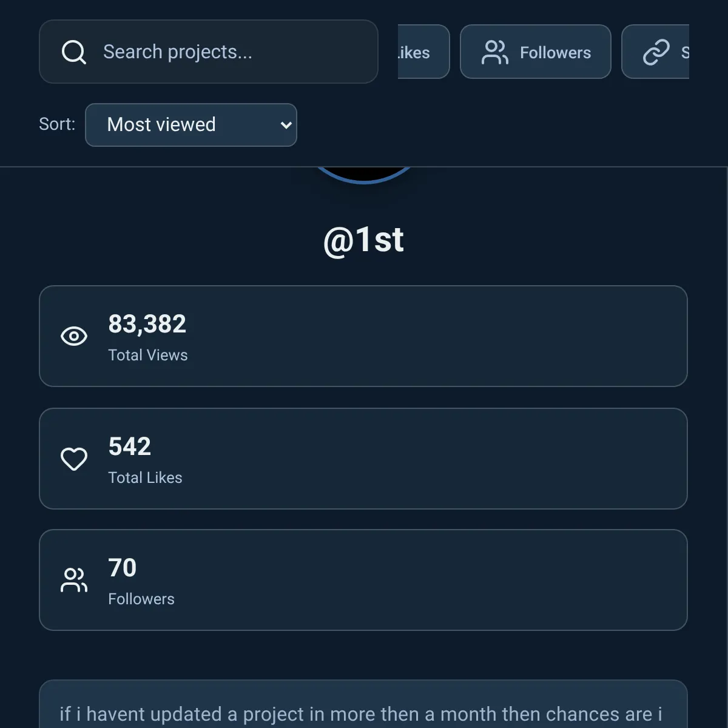Click the people icon in the Followers card

click(x=74, y=580)
